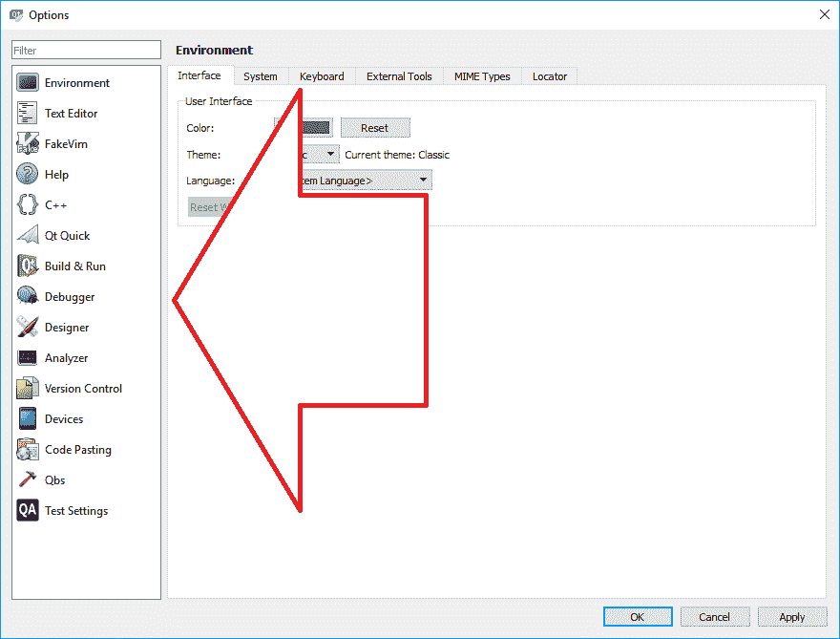Pick the user interface color swatch
Image resolution: width=840 pixels, height=639 pixels.
tap(315, 128)
